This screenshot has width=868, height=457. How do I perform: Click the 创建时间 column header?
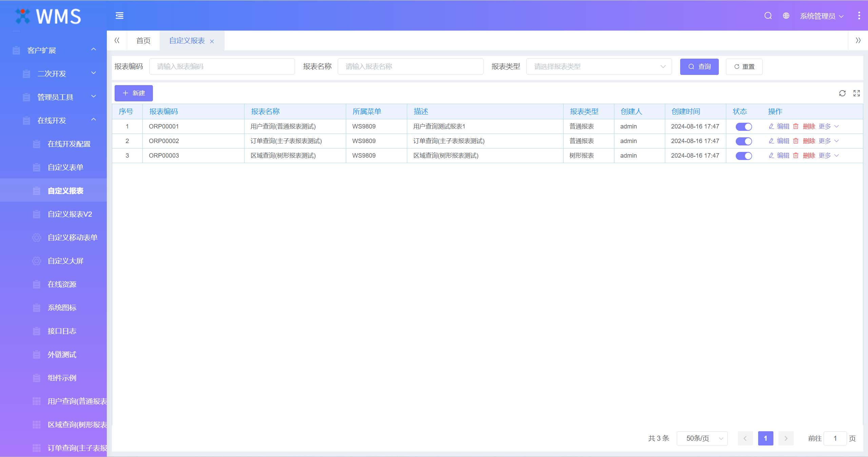coord(695,112)
